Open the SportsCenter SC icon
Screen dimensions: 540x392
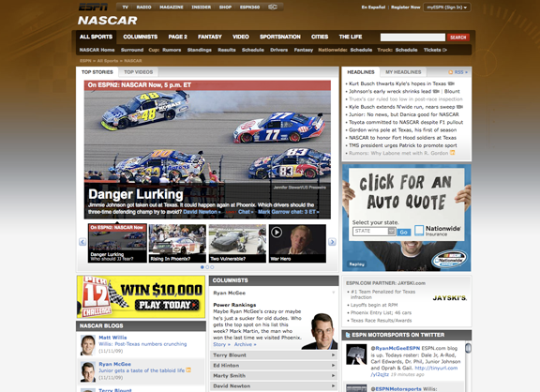(x=273, y=7)
